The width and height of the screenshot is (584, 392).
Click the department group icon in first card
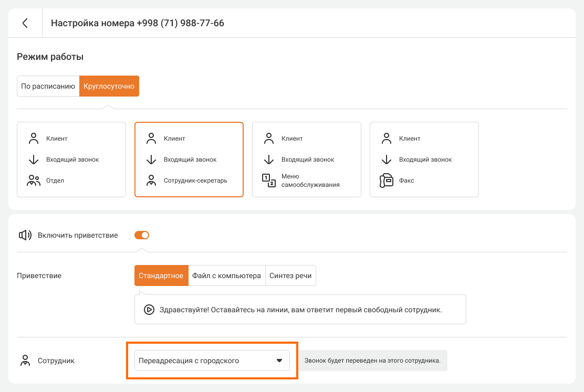[x=34, y=181]
